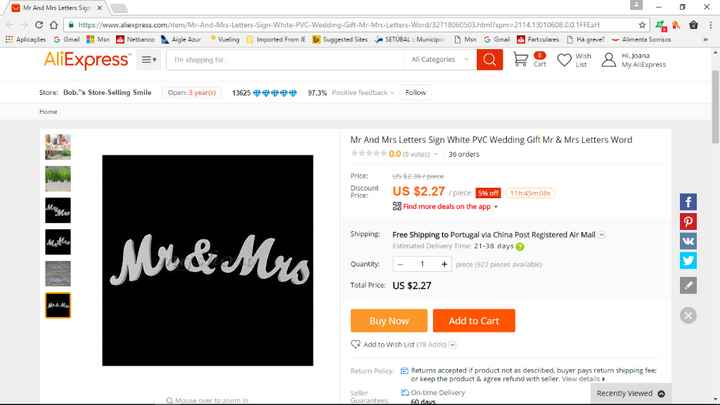Share on VK
This screenshot has height=405, width=720.
tap(688, 241)
